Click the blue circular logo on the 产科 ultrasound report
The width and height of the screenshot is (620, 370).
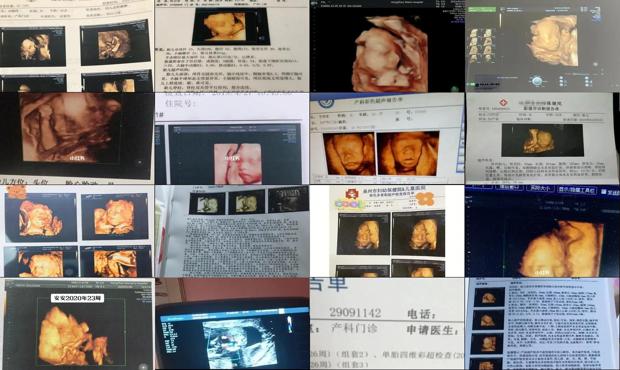point(327,102)
